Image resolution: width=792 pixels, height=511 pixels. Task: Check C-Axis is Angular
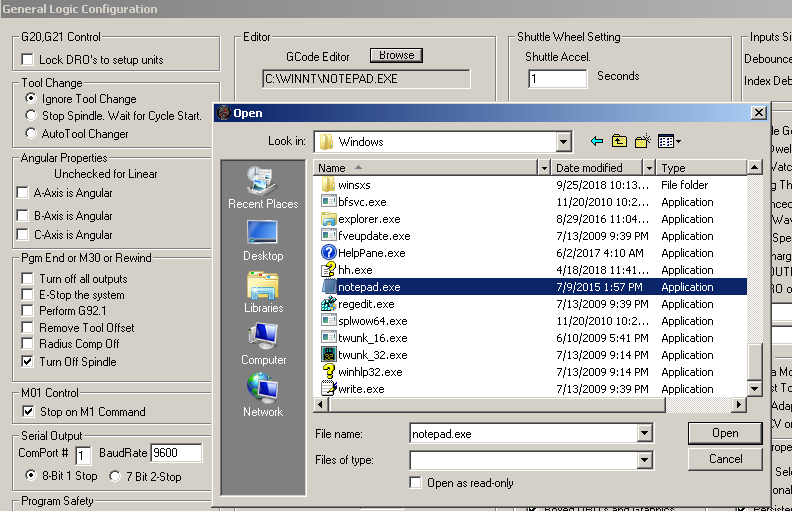click(x=22, y=235)
